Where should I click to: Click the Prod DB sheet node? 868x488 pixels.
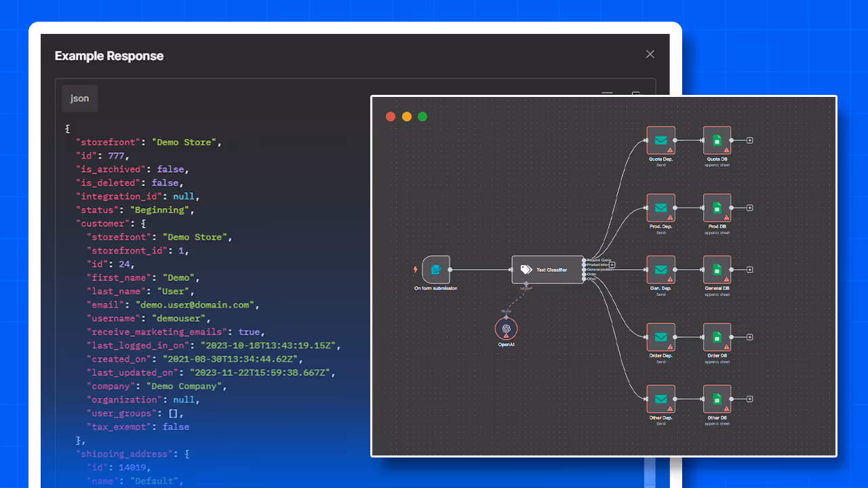[x=717, y=208]
